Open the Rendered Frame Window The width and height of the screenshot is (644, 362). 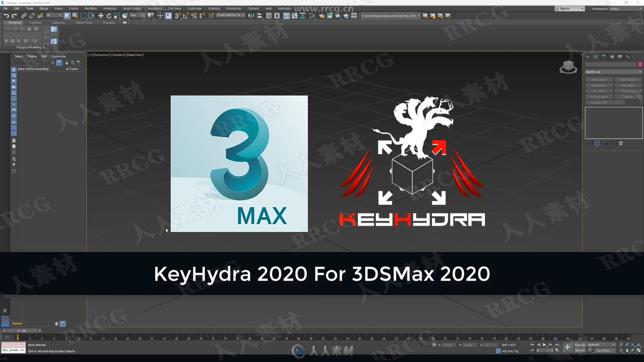pos(330,16)
